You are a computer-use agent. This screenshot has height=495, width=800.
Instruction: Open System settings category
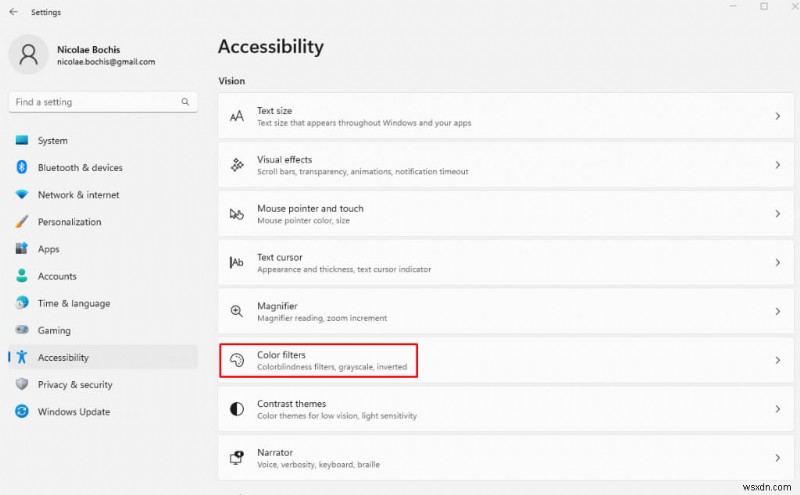coord(103,140)
